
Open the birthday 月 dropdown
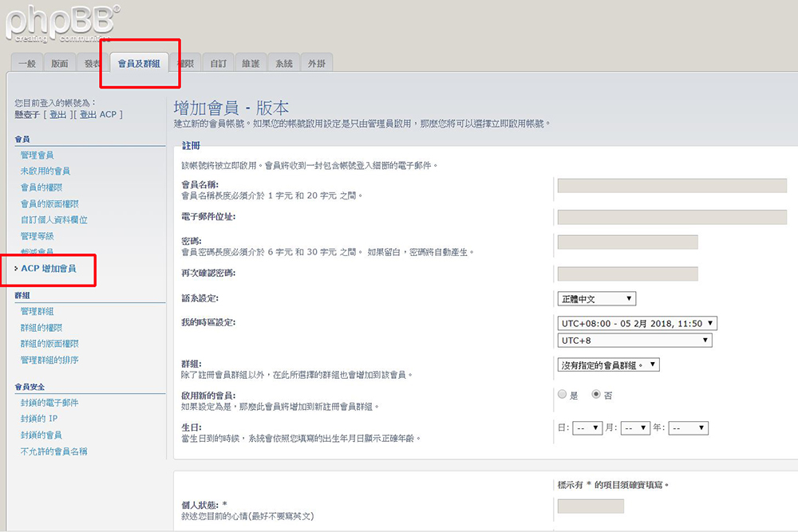click(636, 428)
